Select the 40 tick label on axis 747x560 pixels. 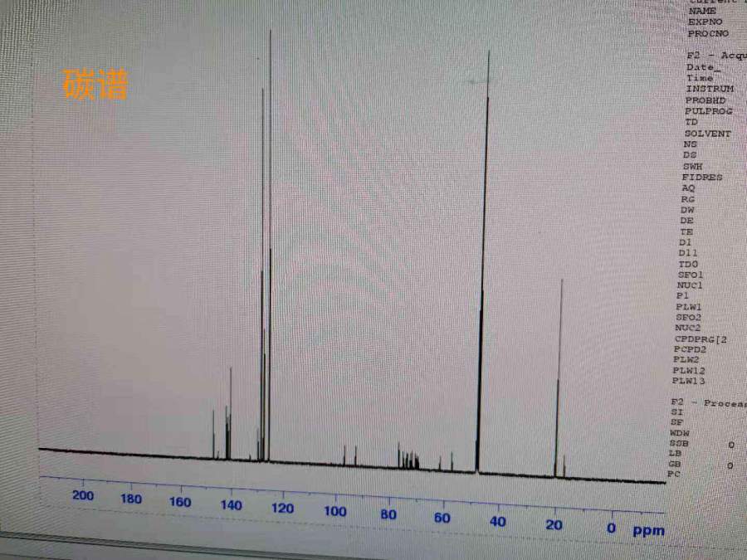pyautogui.click(x=497, y=522)
